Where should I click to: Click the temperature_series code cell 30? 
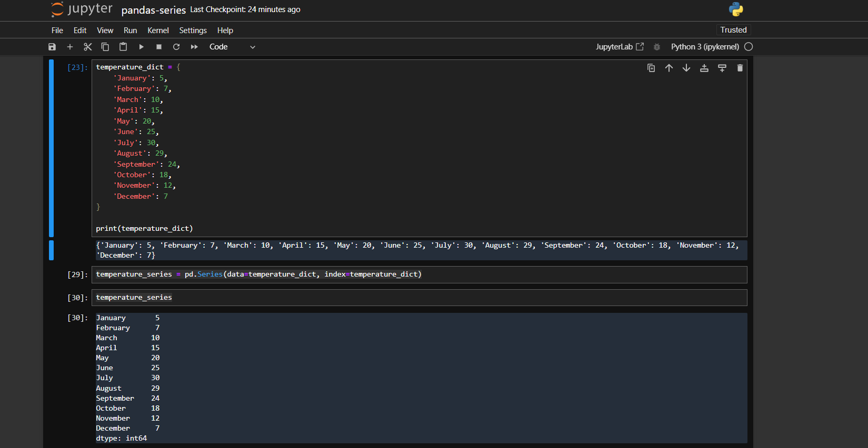(x=420, y=298)
